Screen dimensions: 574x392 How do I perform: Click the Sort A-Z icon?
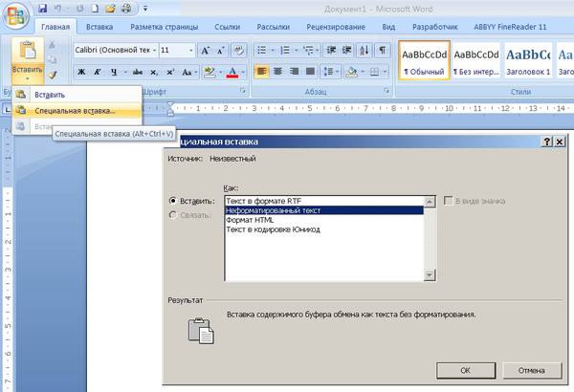pyautogui.click(x=364, y=50)
